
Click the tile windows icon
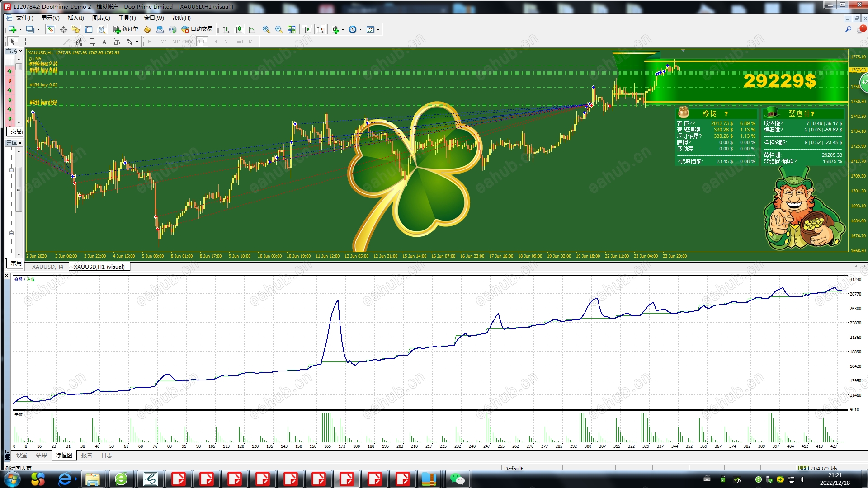pyautogui.click(x=292, y=29)
